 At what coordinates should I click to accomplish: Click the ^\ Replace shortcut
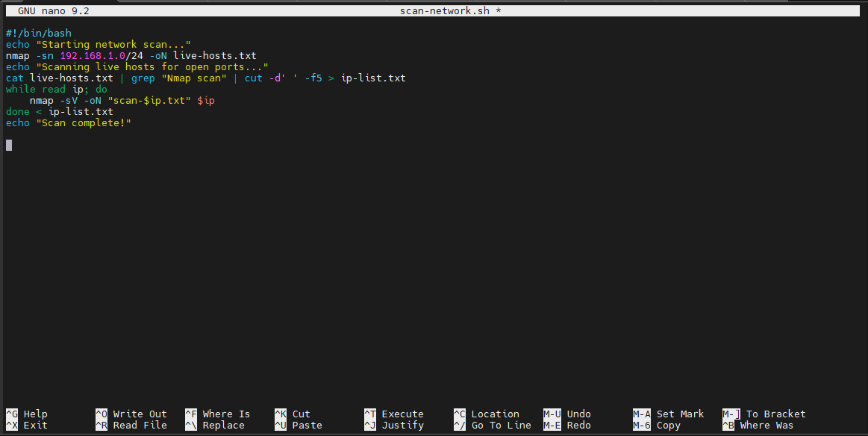[x=215, y=425]
